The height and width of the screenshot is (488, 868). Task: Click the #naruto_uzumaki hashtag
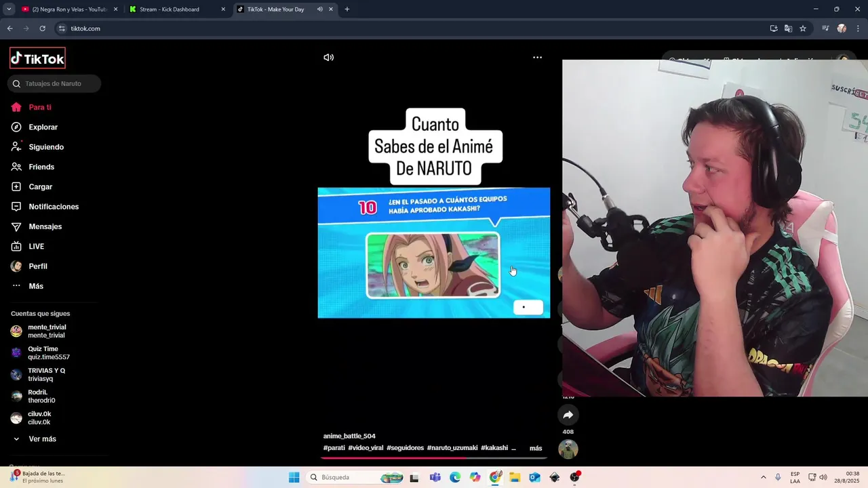(x=452, y=448)
